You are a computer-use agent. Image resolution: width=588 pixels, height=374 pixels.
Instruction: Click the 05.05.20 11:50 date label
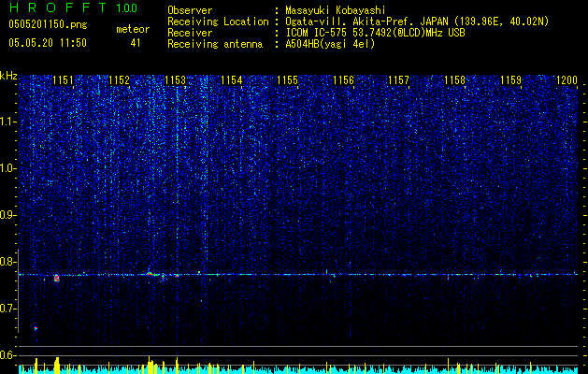(x=48, y=43)
